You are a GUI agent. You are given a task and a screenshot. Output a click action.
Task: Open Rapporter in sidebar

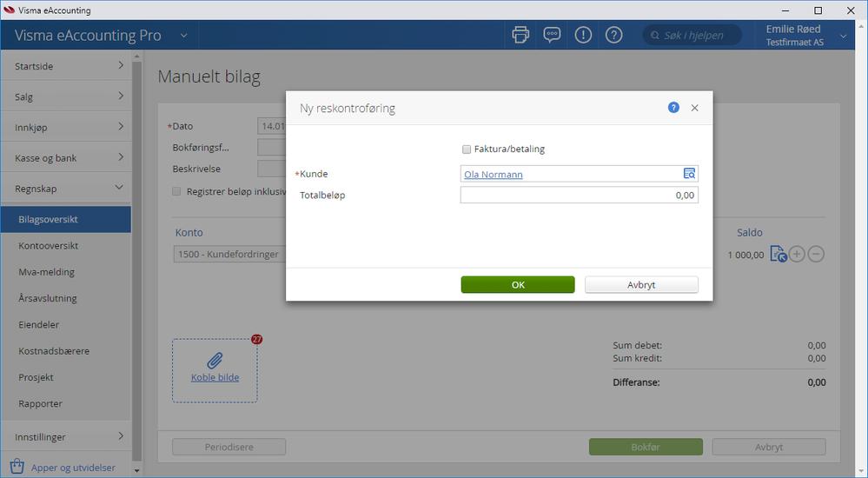pos(66,403)
